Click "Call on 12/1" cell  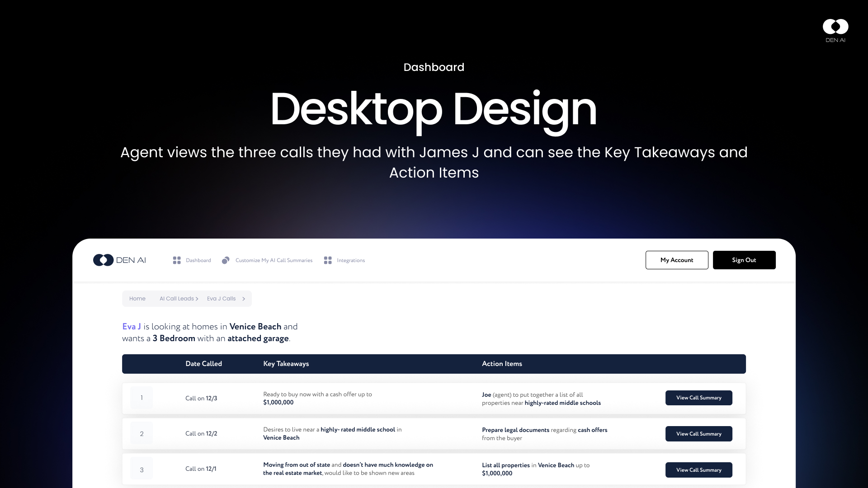pos(201,469)
